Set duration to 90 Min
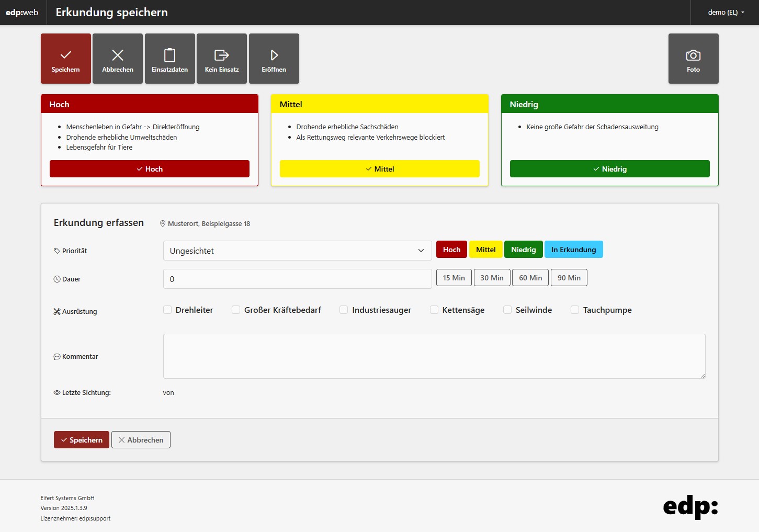 coord(569,278)
